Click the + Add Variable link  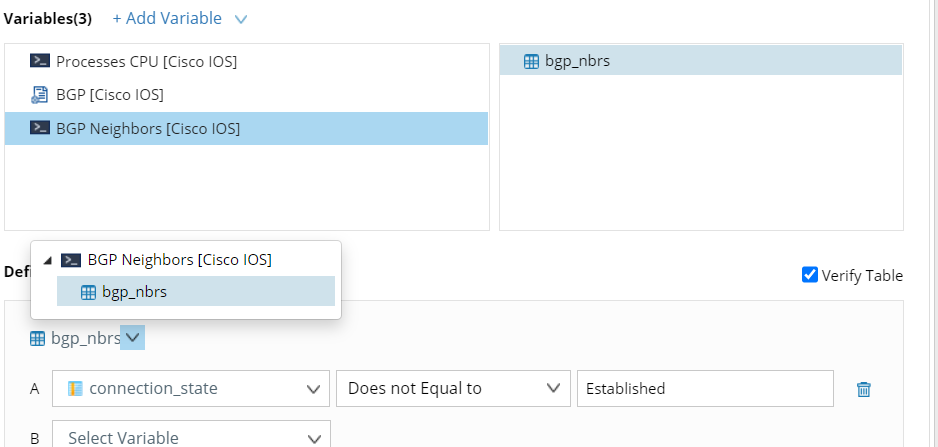(166, 19)
